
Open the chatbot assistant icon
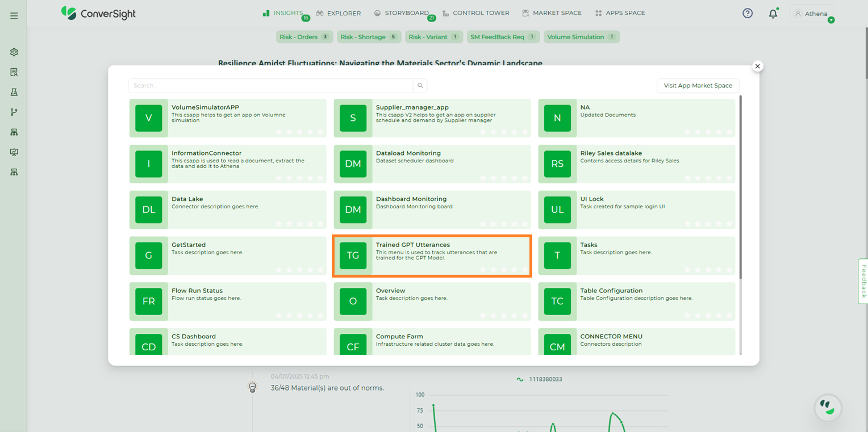pyautogui.click(x=828, y=407)
